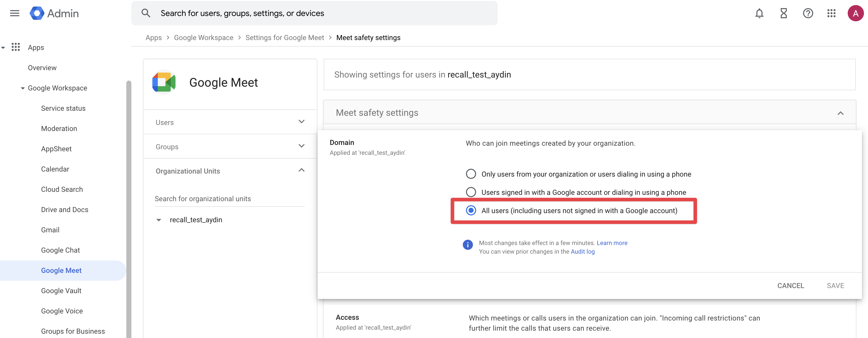This screenshot has width=868, height=338.
Task: Focus the top admin search field
Action: point(314,13)
